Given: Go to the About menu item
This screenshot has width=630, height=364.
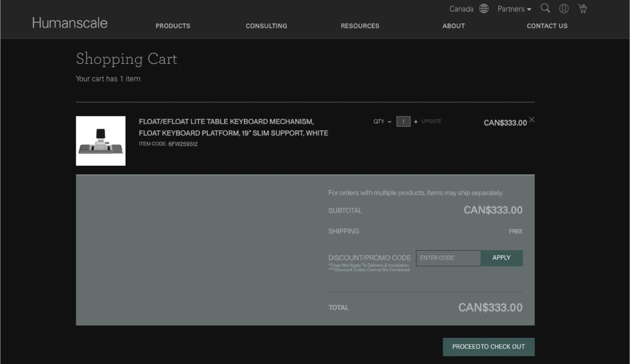Looking at the screenshot, I should click(x=454, y=26).
